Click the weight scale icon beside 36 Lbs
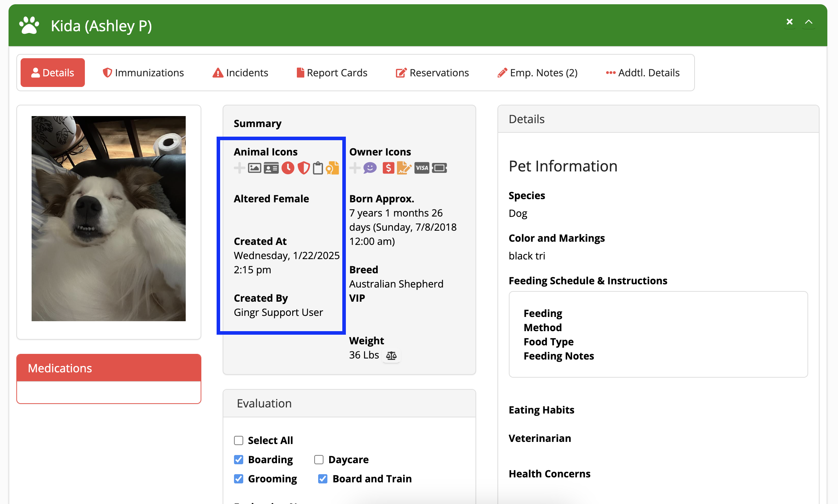The image size is (838, 504). tap(391, 355)
